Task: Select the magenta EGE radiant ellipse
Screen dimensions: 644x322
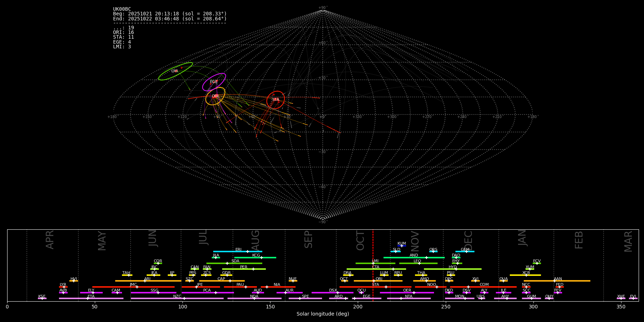Action: (214, 82)
